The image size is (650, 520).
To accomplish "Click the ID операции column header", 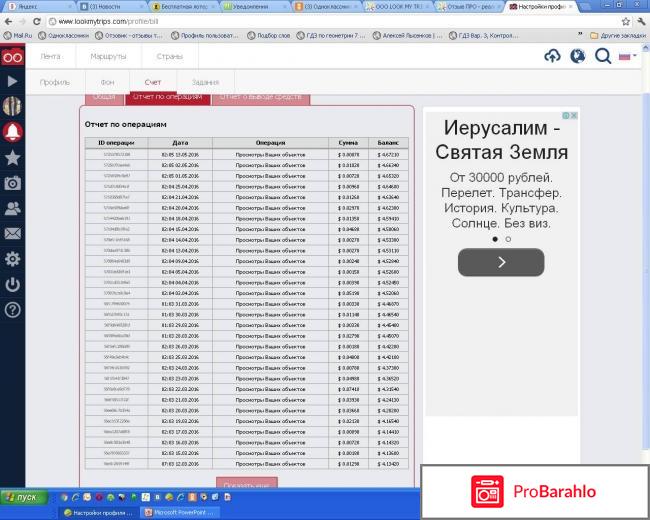I will [x=116, y=143].
